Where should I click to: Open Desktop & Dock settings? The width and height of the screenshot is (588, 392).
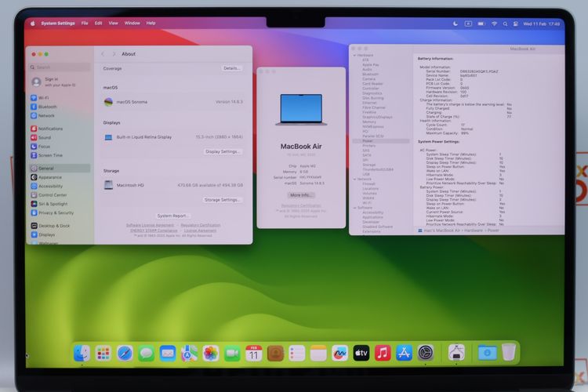[50, 226]
